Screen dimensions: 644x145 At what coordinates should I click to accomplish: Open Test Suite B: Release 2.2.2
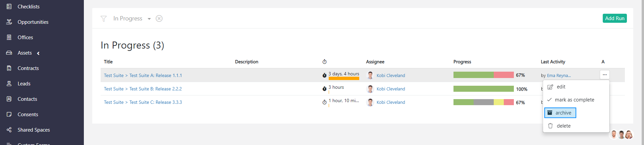coord(155,89)
